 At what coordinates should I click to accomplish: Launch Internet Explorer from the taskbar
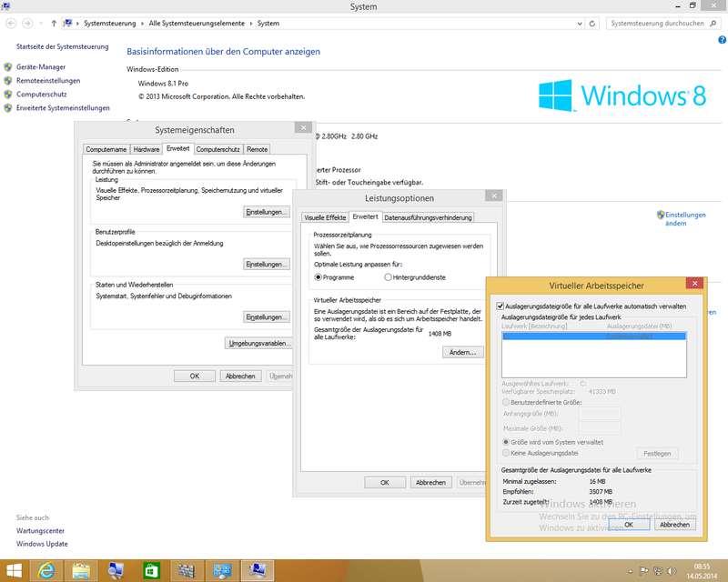coord(46,570)
